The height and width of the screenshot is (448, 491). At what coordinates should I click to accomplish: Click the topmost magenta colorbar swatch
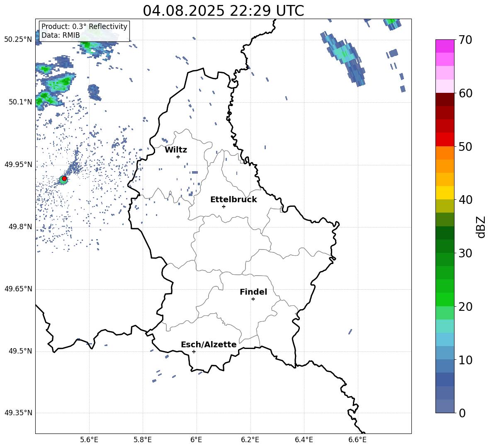pos(445,46)
